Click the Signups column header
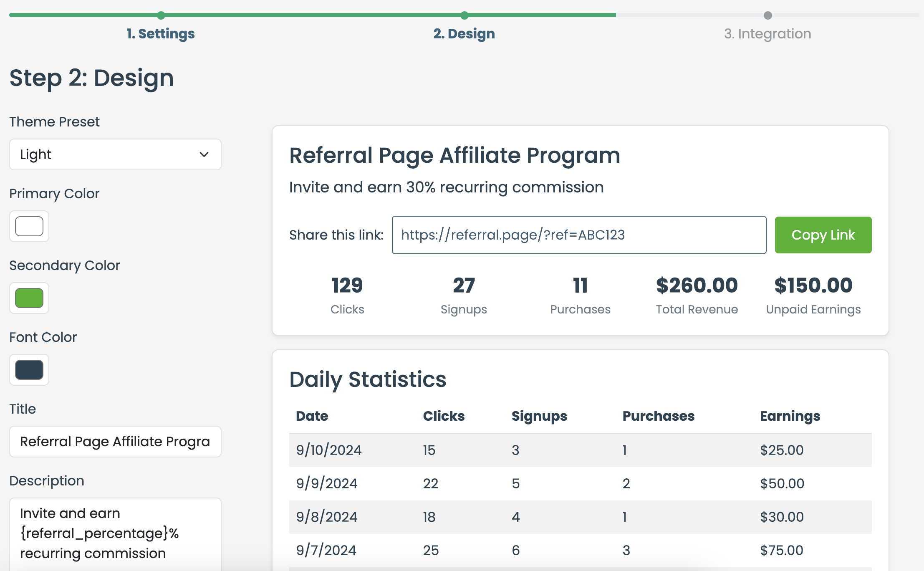Viewport: 924px width, 571px height. (539, 416)
